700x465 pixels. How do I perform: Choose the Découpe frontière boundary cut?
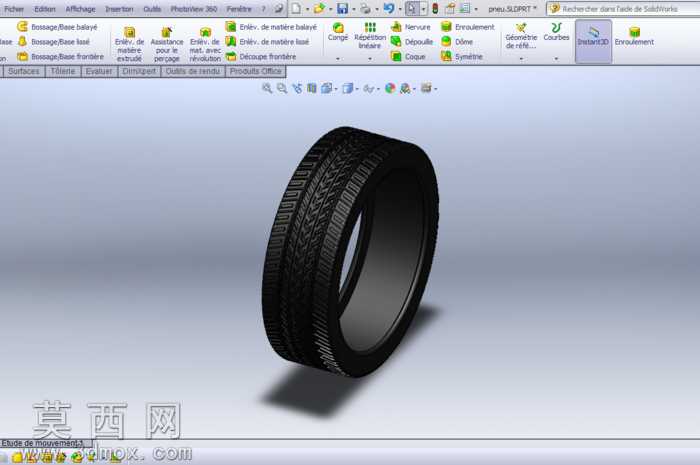pos(261,56)
